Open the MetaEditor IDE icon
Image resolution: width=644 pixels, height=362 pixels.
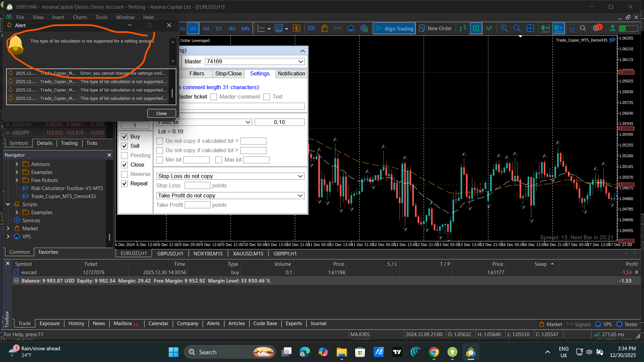tap(311, 28)
